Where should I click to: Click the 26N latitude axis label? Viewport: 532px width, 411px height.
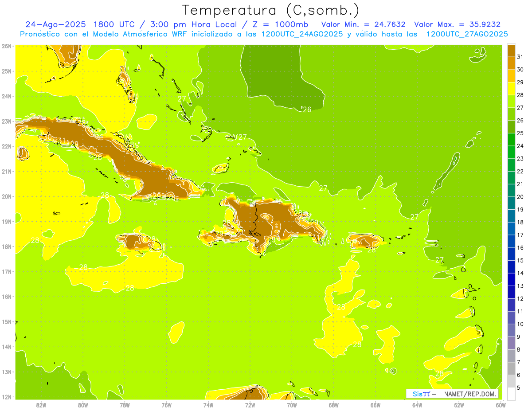(7, 46)
